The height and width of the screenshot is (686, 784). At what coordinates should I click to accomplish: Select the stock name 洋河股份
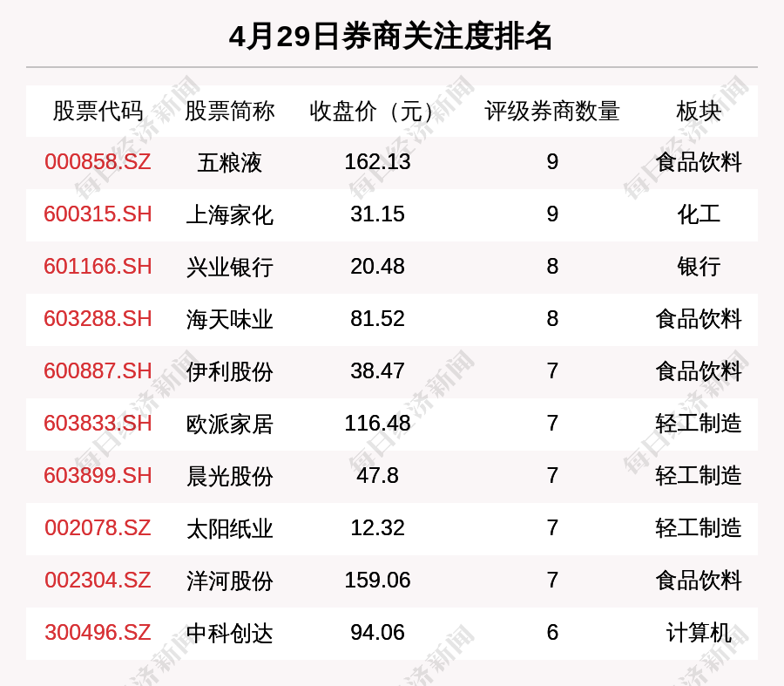[x=229, y=581]
